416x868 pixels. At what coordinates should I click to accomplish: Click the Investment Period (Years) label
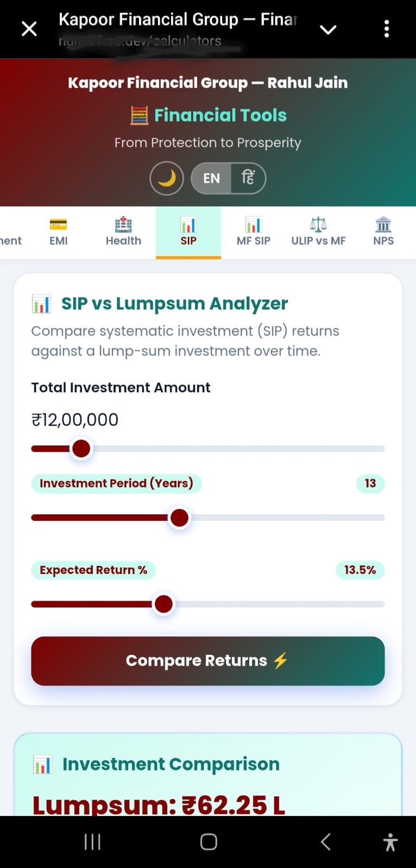[x=116, y=483]
